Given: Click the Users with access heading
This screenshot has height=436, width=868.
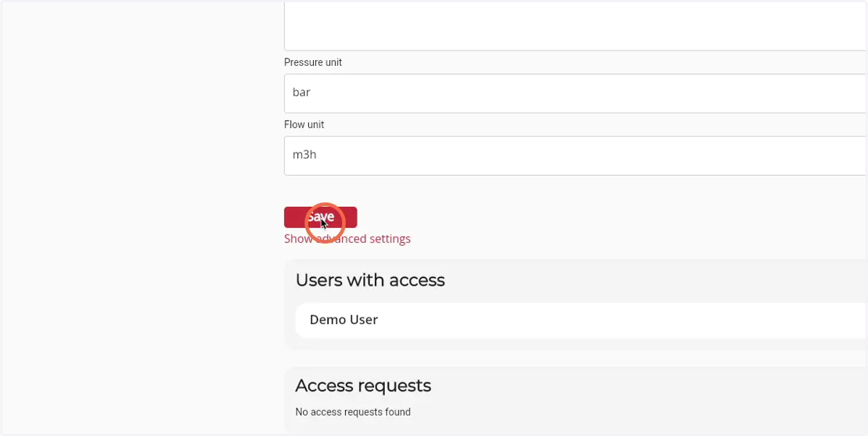Looking at the screenshot, I should coord(370,280).
